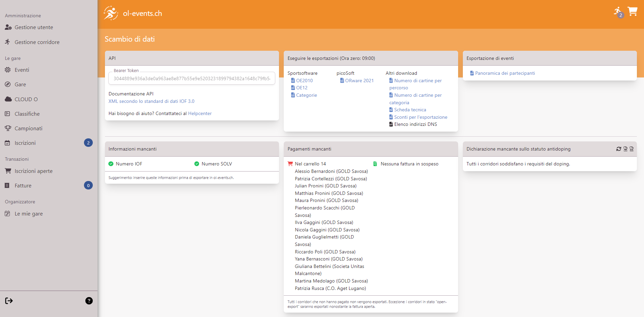Select cart entry Julian Pronini

325,186
